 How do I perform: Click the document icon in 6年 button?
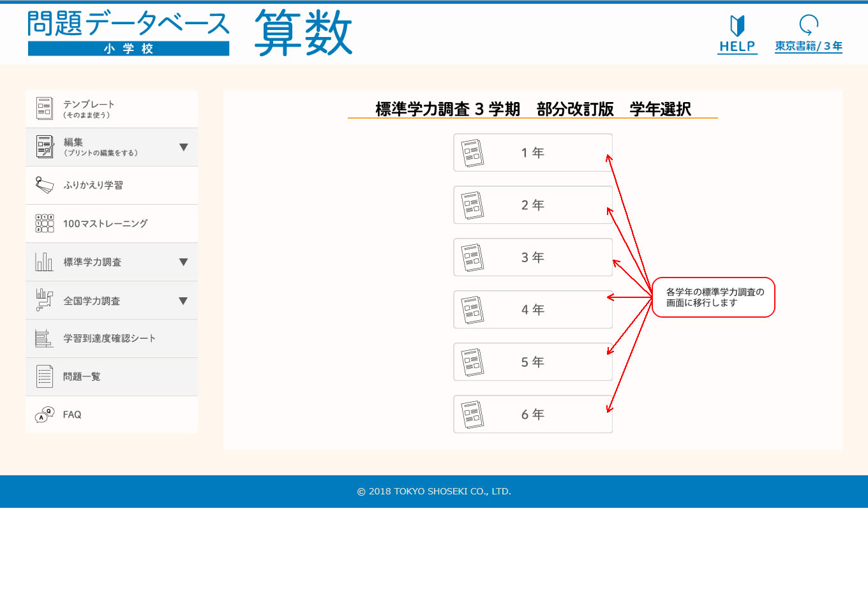pyautogui.click(x=472, y=415)
